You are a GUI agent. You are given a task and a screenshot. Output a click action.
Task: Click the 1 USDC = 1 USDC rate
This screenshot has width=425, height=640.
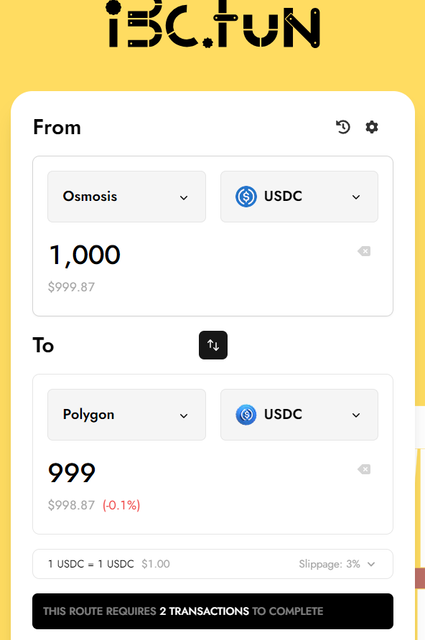coord(91,564)
